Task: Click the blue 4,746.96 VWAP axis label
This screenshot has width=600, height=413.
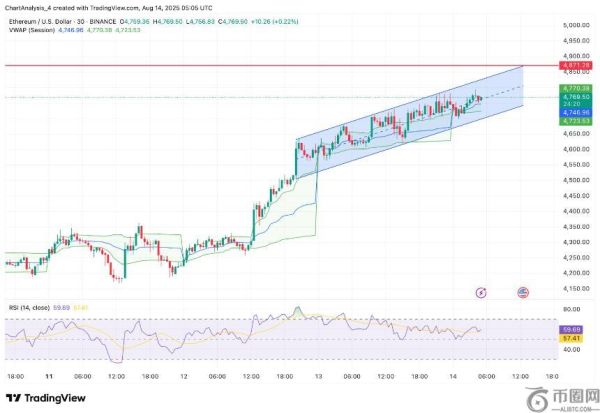Action: [x=576, y=113]
